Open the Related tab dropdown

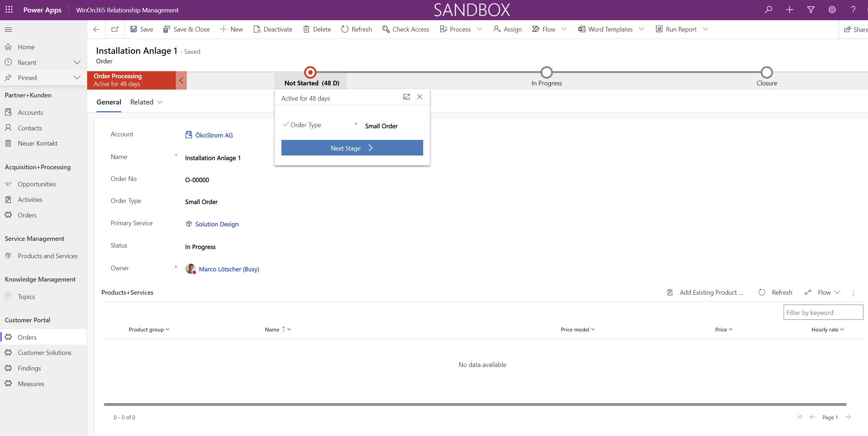[146, 102]
